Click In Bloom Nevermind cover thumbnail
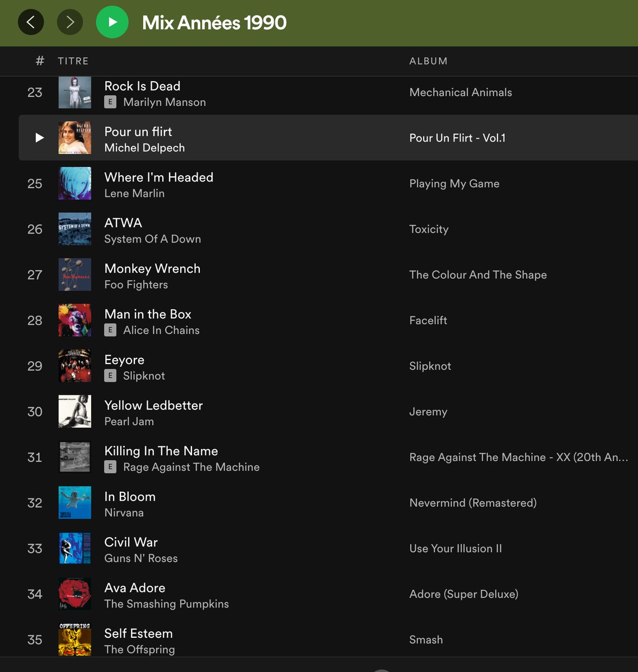Viewport: 638px width, 672px height. coord(75,503)
